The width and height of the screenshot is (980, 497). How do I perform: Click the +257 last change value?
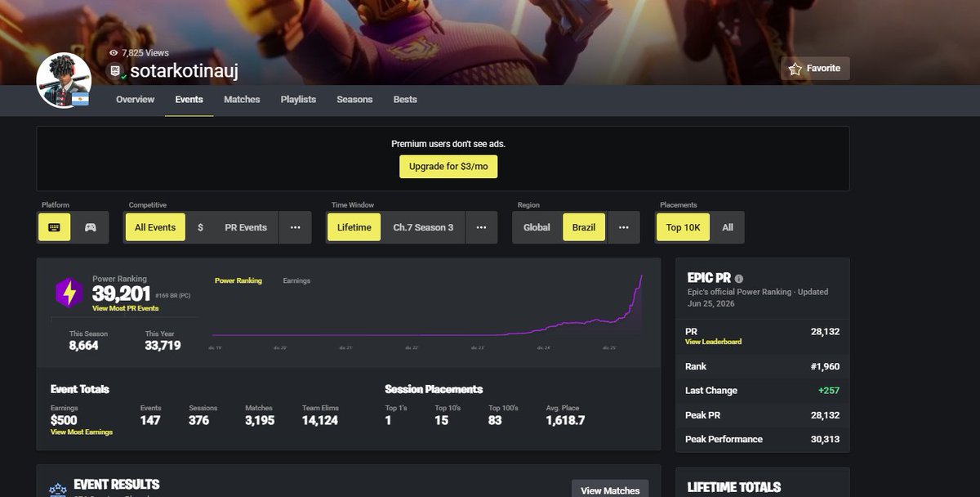pyautogui.click(x=828, y=391)
